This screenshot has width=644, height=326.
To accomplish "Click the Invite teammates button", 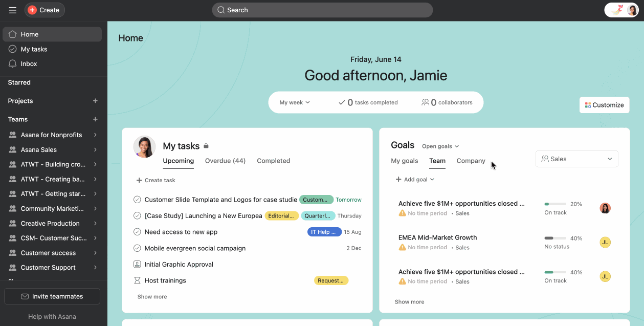I will pos(52,296).
